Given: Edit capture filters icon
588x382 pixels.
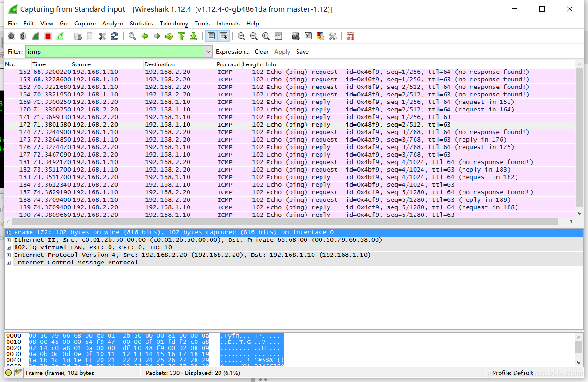Looking at the screenshot, I should pos(296,36).
